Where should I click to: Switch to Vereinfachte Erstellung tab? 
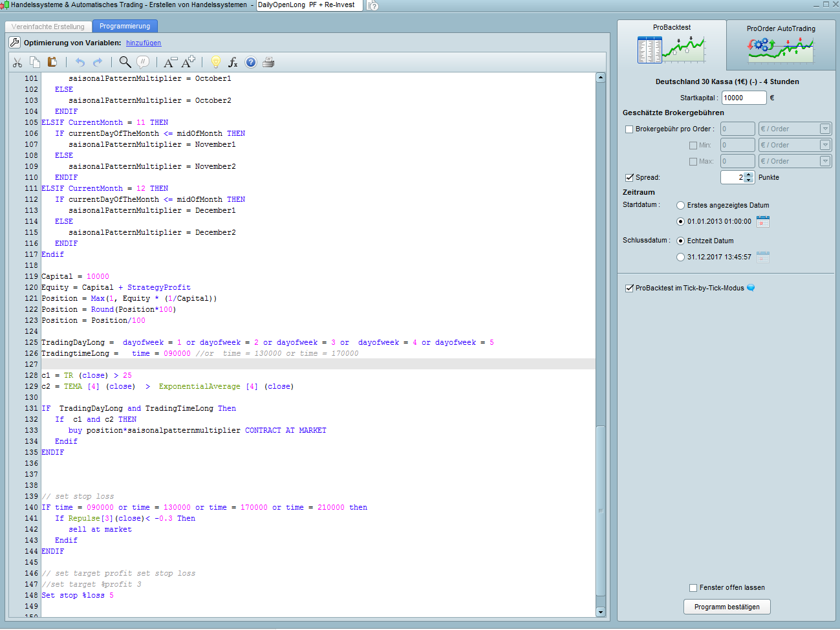coord(48,27)
